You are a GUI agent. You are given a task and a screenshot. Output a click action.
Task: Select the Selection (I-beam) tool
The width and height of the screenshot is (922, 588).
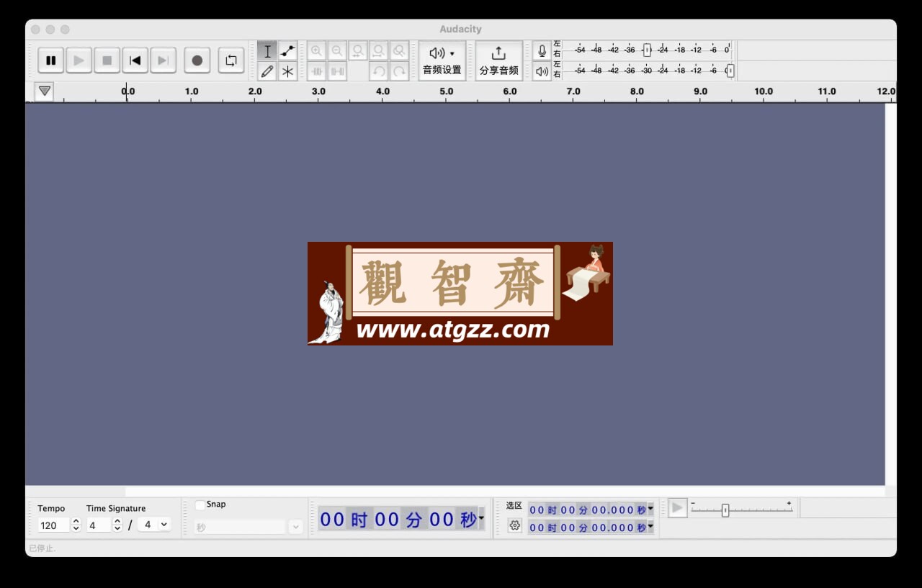[267, 51]
